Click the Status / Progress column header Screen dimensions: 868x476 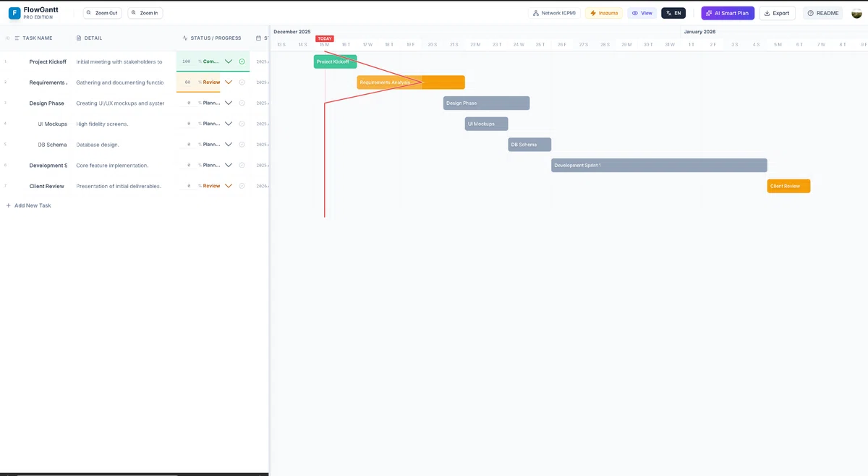coord(212,38)
